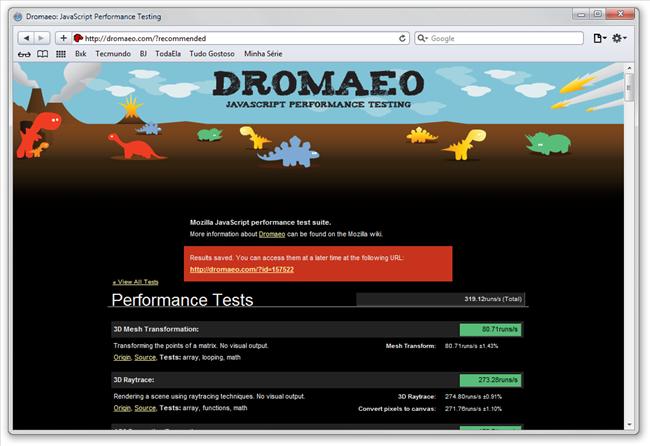Close the browser window
This screenshot has width=650, height=446.
point(620,15)
